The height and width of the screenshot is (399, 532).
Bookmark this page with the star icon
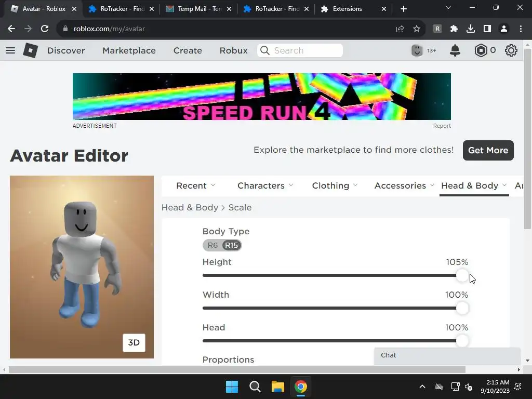pyautogui.click(x=417, y=29)
